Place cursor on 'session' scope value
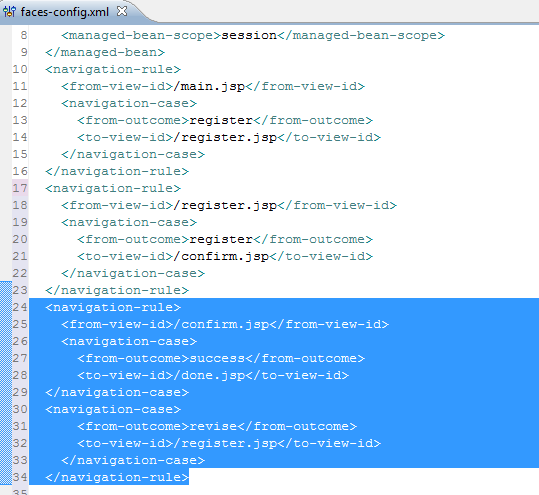The image size is (539, 495). pos(249,35)
